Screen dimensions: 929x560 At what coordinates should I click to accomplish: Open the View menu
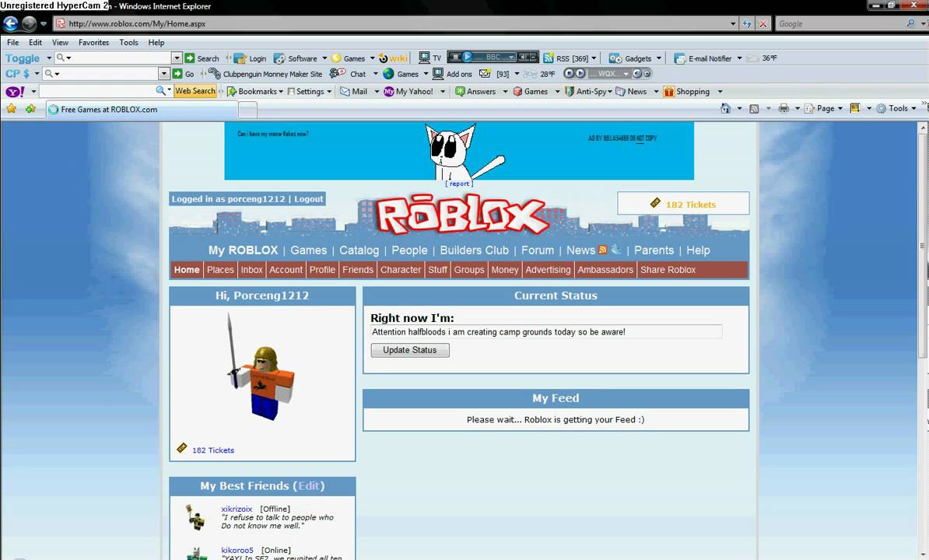[60, 43]
